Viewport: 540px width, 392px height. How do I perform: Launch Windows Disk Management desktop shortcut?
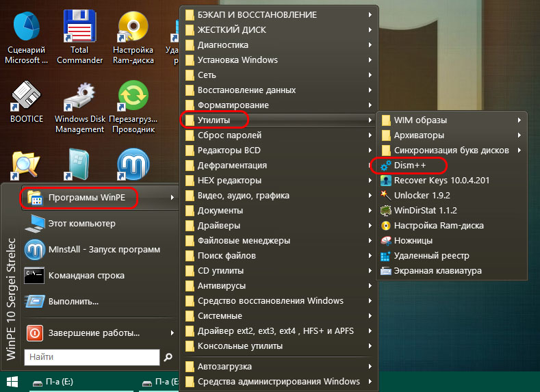pyautogui.click(x=79, y=107)
